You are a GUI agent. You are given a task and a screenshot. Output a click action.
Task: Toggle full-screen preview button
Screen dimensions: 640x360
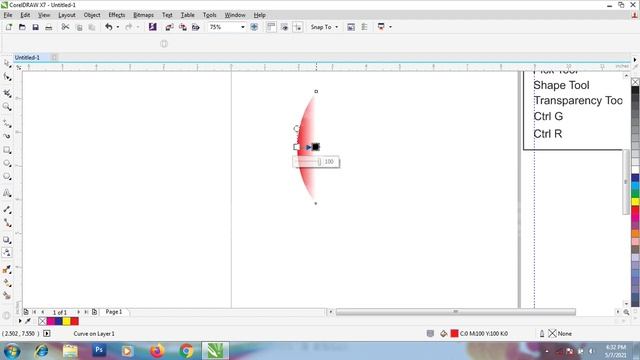(x=254, y=27)
